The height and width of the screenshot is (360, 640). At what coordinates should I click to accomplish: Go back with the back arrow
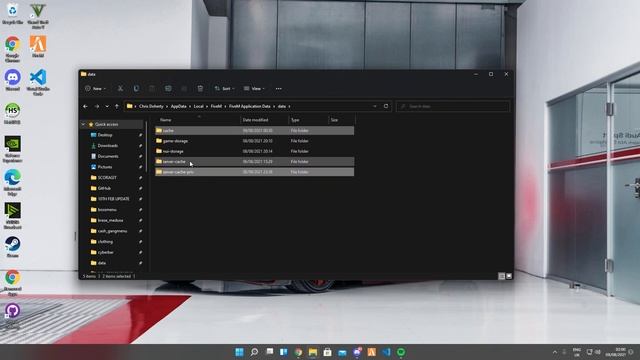pyautogui.click(x=85, y=106)
